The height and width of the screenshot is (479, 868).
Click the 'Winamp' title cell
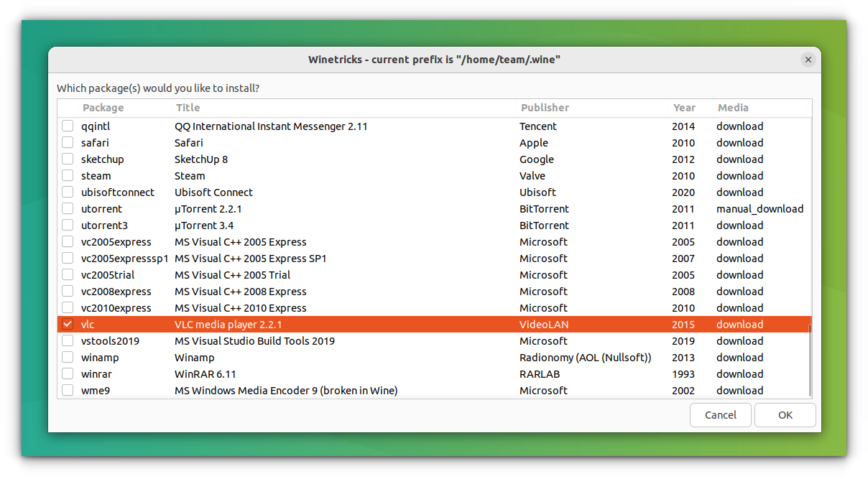[195, 358]
